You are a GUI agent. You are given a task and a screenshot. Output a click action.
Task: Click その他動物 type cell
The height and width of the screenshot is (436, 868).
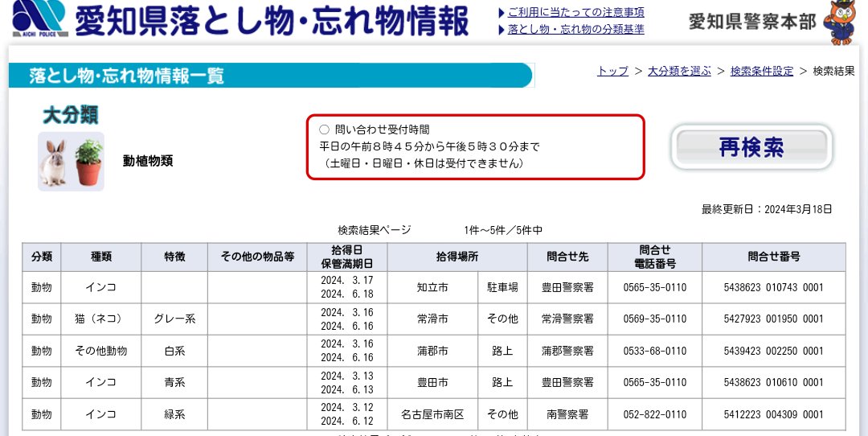pos(100,351)
